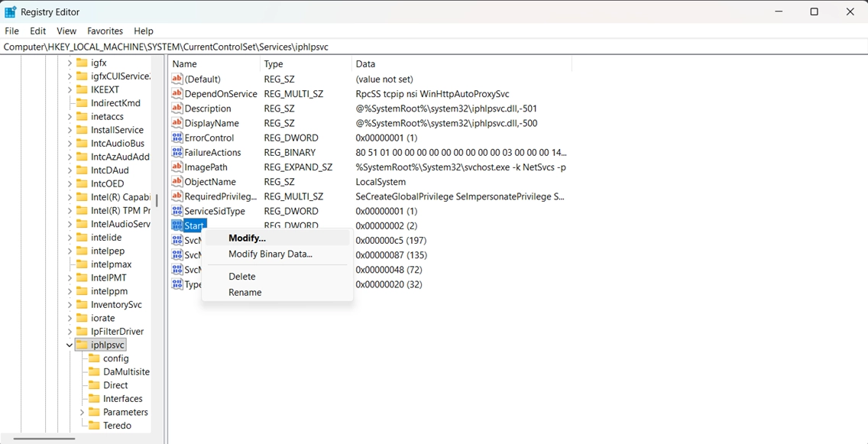Open the Favorites menu
Screen dimensions: 868x444
[x=105, y=31]
